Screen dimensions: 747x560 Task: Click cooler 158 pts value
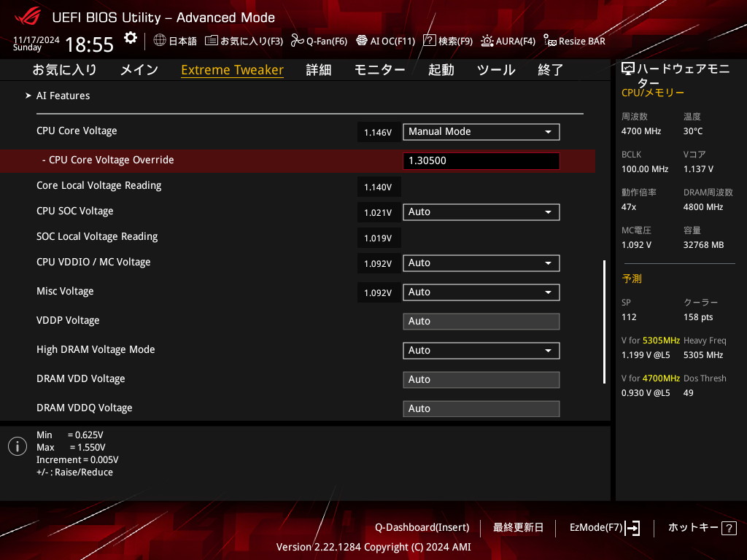click(698, 317)
